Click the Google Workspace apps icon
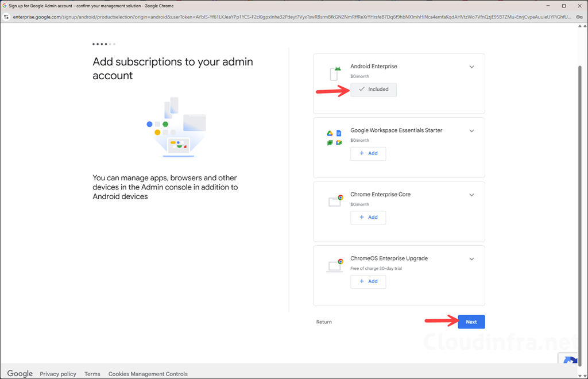The width and height of the screenshot is (588, 379). tap(334, 138)
